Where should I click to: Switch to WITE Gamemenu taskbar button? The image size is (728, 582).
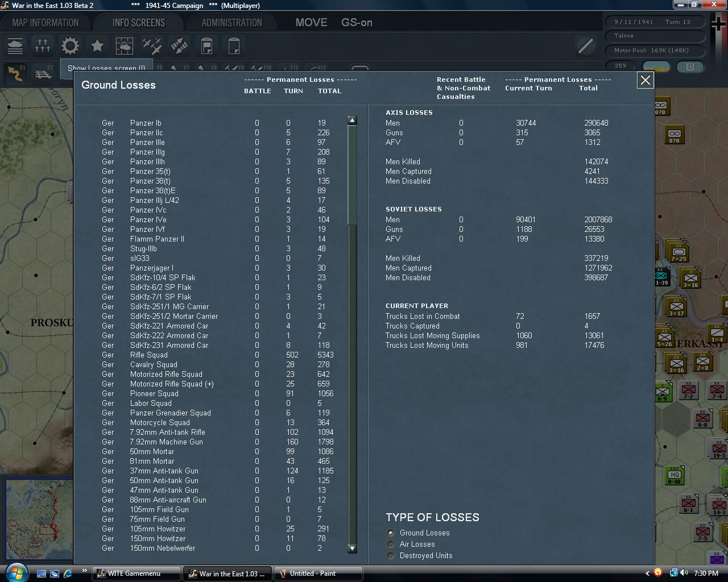point(136,573)
